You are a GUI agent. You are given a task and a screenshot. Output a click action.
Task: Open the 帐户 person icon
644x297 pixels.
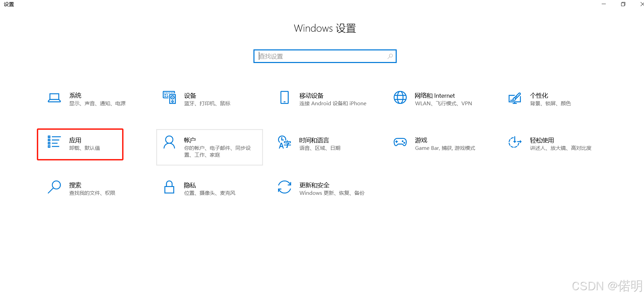click(x=169, y=142)
